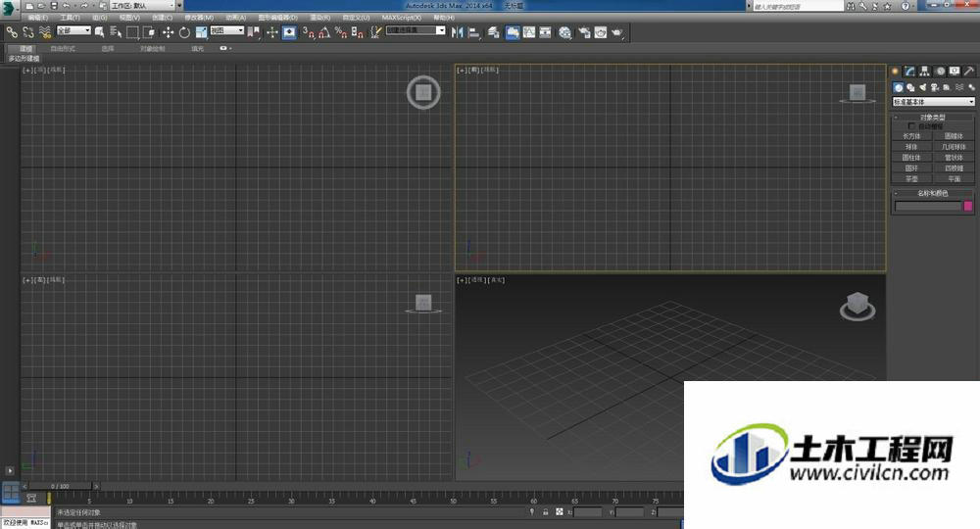The height and width of the screenshot is (529, 980).
Task: Click frame 50 on the timeline track
Action: click(453, 499)
